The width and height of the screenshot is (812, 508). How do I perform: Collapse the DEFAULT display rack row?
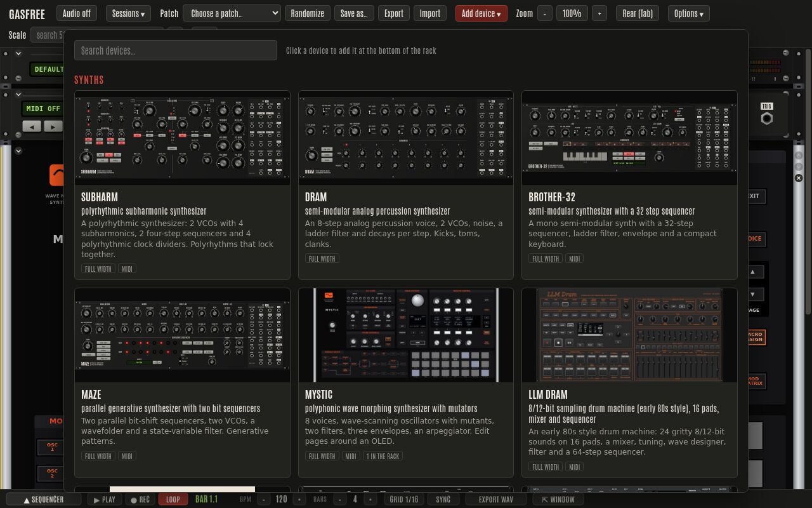tap(18, 54)
